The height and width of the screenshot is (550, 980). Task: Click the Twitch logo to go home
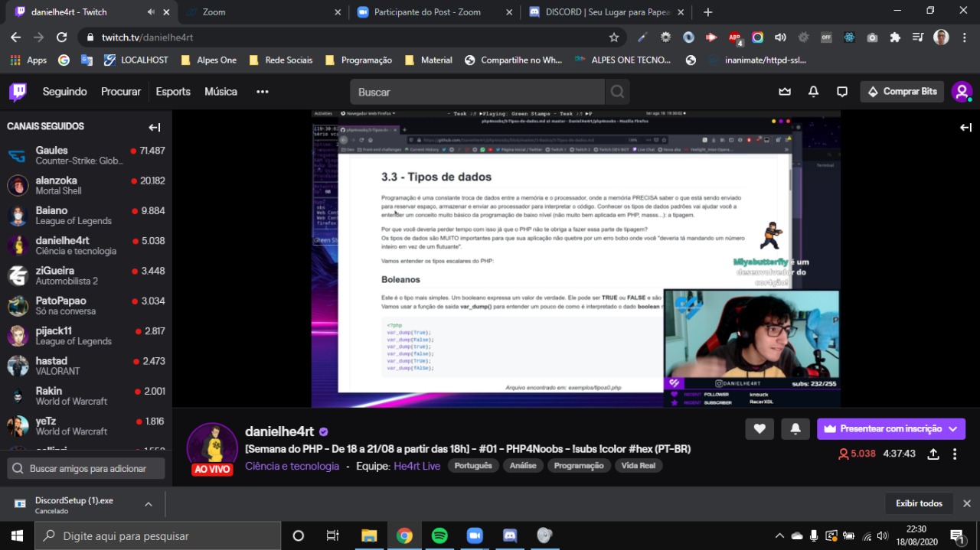[x=17, y=91]
